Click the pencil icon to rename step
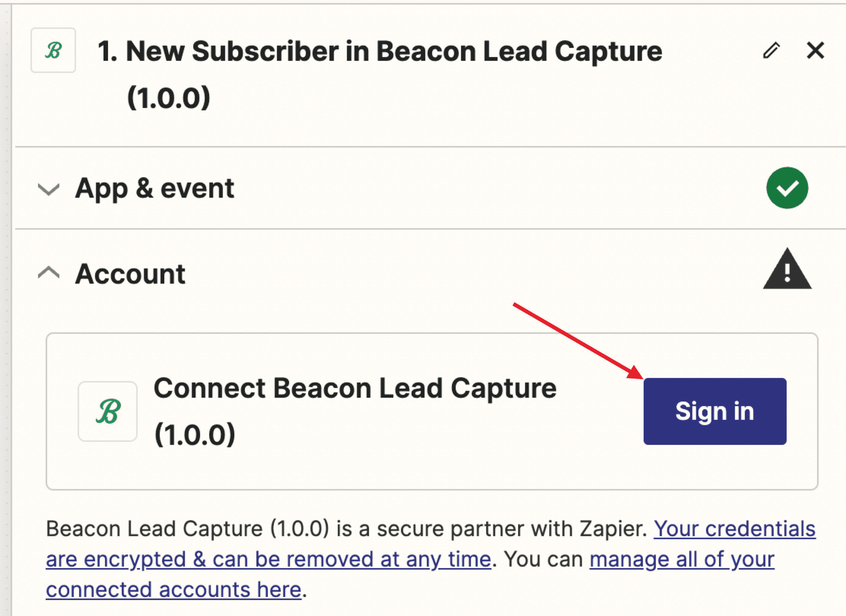Screen dimensions: 846x616 tap(771, 51)
